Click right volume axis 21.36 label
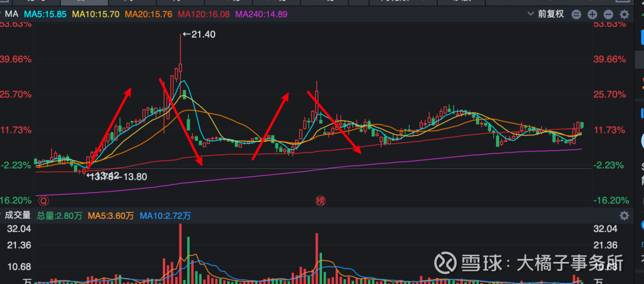The height and width of the screenshot is (284, 644). click(605, 245)
